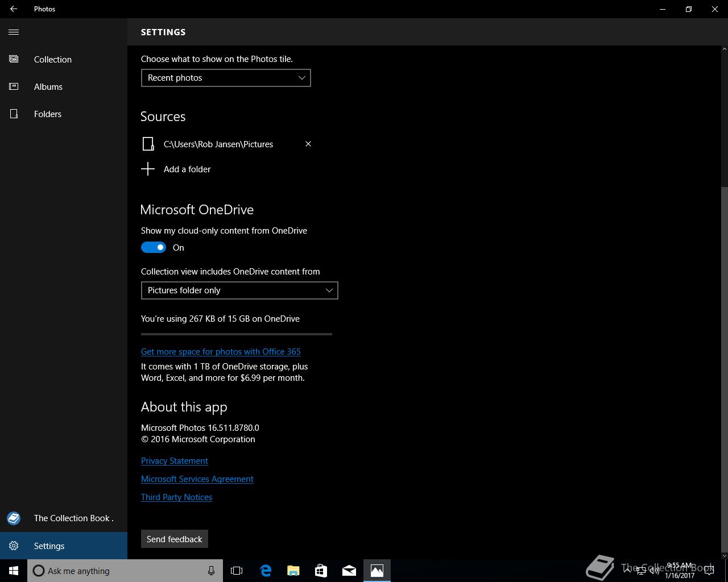Click The Collection Book avatar icon
Screen dimensions: 728x582
[14, 518]
